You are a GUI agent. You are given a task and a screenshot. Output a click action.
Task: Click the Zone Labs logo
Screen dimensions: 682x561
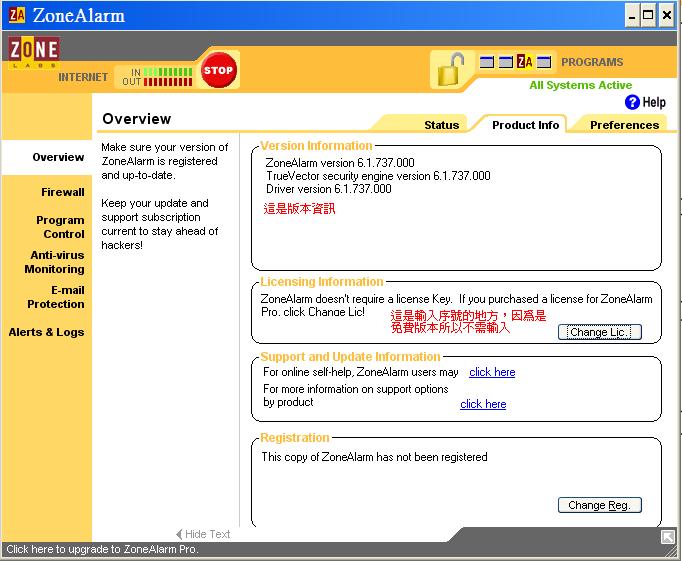click(x=34, y=52)
